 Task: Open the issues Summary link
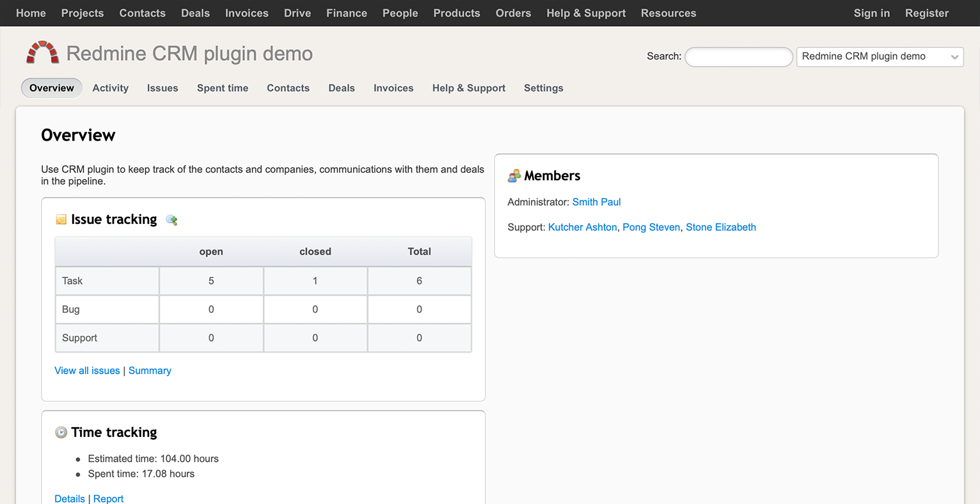click(x=150, y=371)
